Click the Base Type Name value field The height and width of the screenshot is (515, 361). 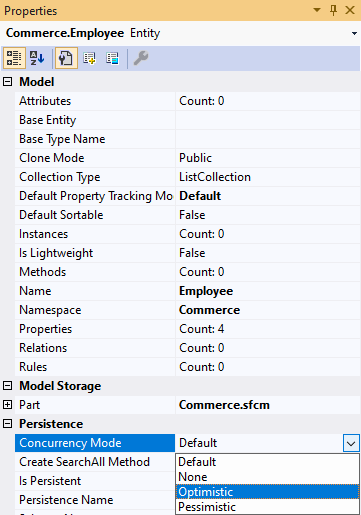(268, 139)
